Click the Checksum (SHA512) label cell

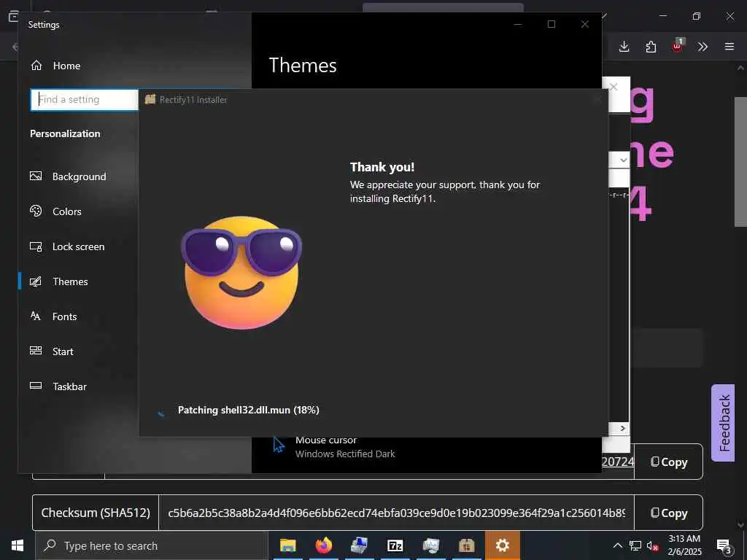(96, 513)
